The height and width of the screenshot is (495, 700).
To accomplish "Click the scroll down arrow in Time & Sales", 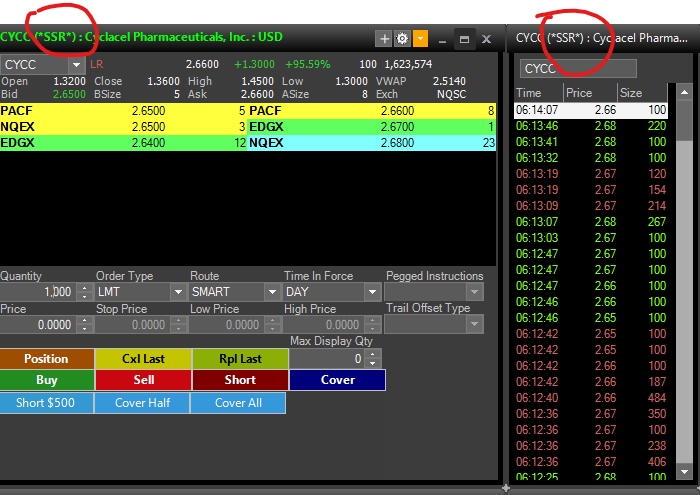I will coord(684,472).
